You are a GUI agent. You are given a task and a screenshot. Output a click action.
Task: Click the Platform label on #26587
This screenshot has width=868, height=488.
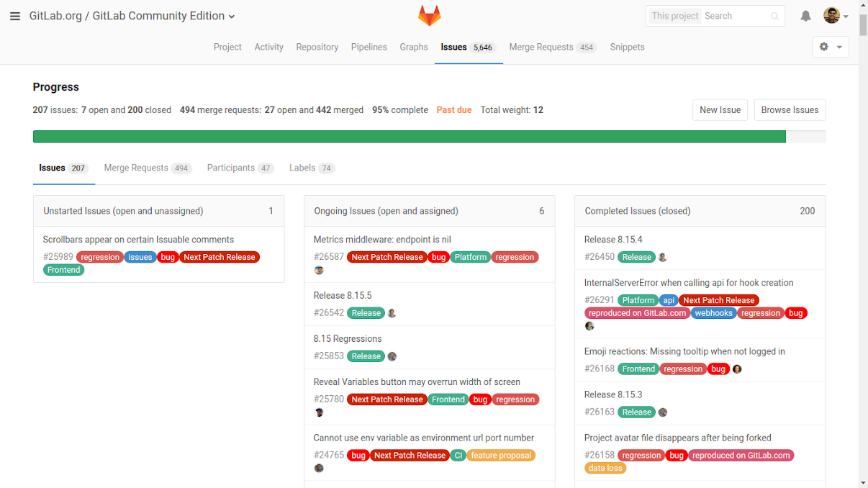point(471,257)
